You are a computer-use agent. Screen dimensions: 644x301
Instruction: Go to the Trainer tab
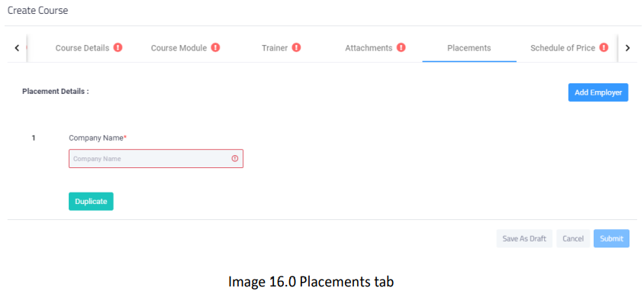pos(275,48)
